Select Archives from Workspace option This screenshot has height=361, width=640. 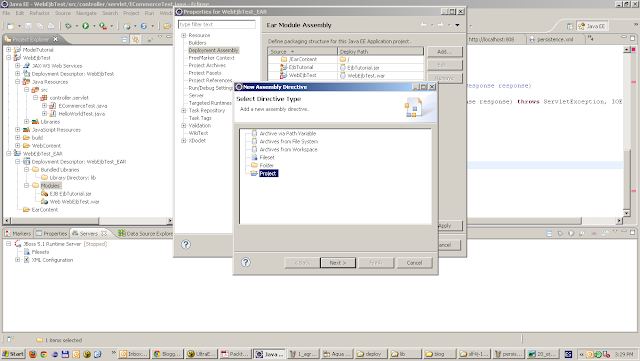pos(288,149)
